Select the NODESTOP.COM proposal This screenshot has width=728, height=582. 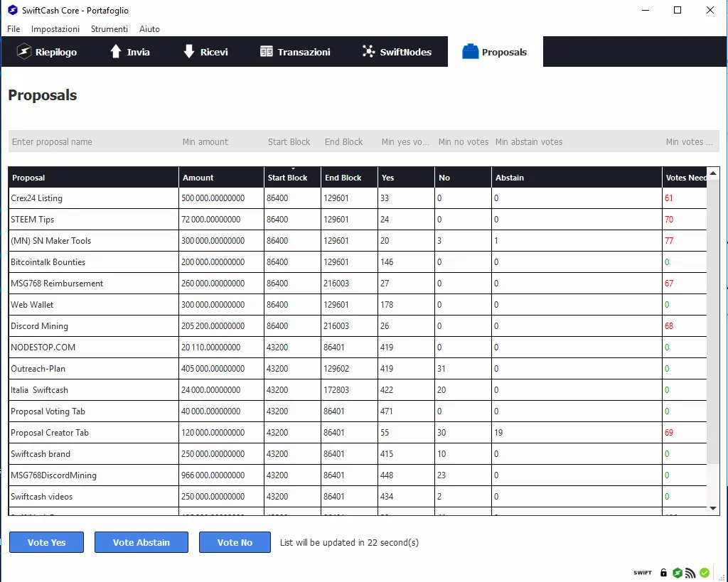point(358,347)
